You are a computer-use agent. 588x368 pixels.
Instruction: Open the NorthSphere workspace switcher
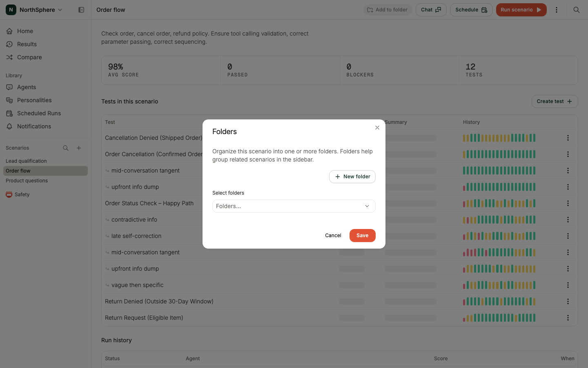click(x=34, y=10)
